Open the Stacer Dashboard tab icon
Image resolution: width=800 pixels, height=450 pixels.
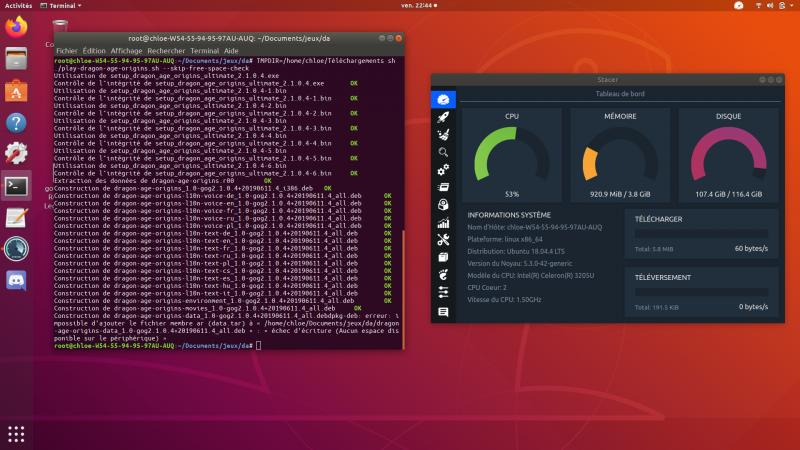443,99
